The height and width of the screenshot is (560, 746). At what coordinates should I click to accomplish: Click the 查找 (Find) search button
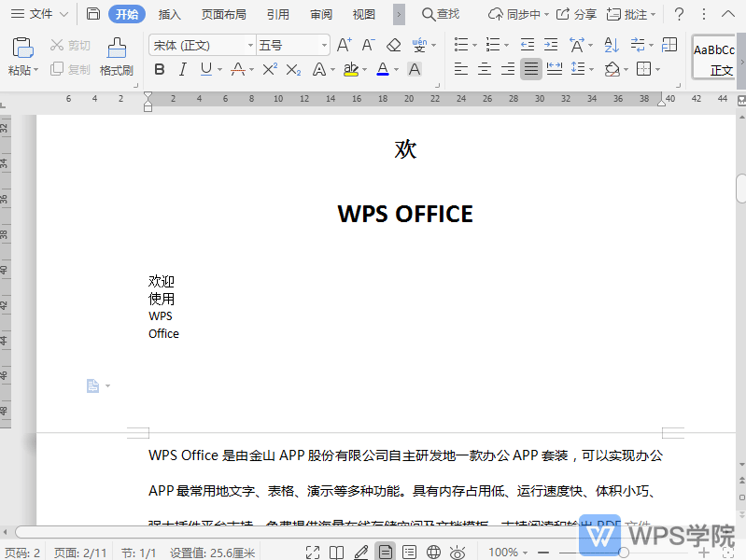(x=441, y=14)
